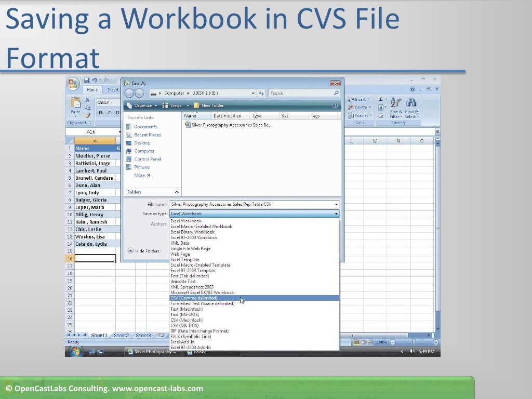Open the Views menu
The width and height of the screenshot is (532, 399).
pos(176,105)
